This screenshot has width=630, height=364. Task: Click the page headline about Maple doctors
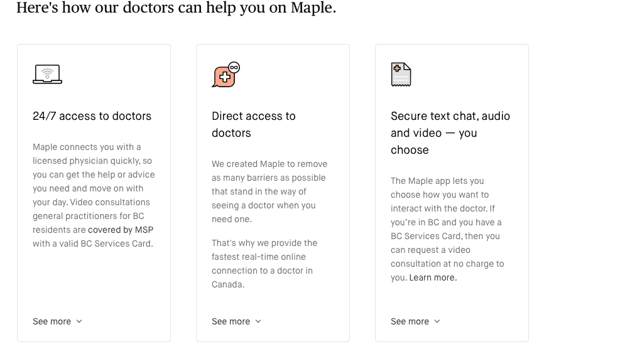tap(176, 8)
